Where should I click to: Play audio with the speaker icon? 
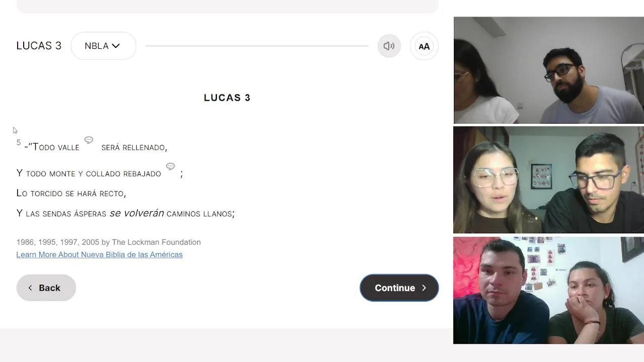[389, 46]
